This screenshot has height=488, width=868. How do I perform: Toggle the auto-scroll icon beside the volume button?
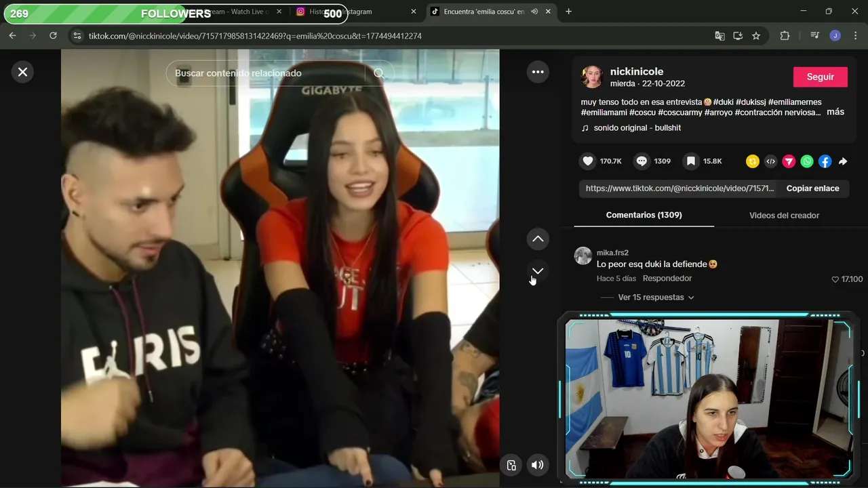(x=511, y=465)
